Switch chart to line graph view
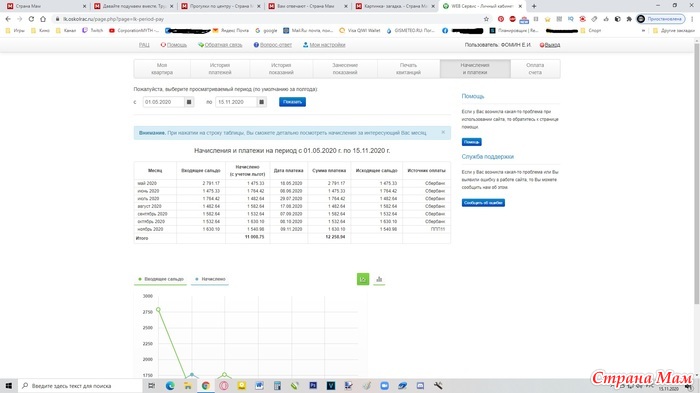 tap(363, 279)
